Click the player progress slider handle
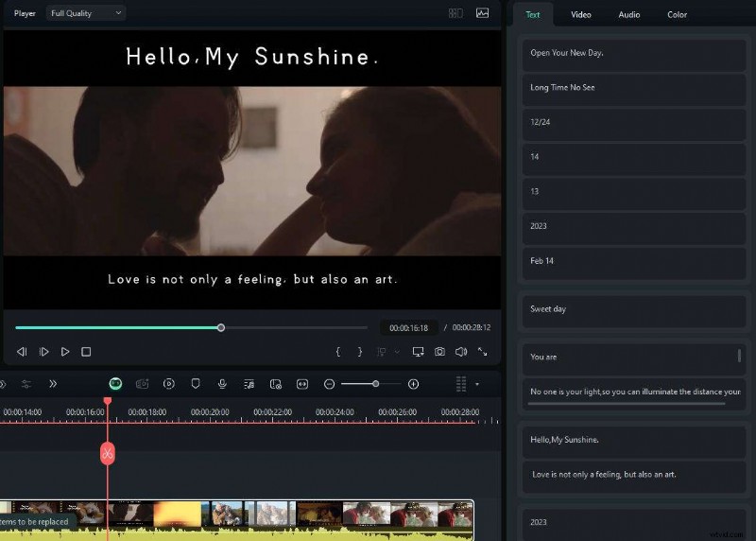The width and height of the screenshot is (756, 541). tap(221, 327)
